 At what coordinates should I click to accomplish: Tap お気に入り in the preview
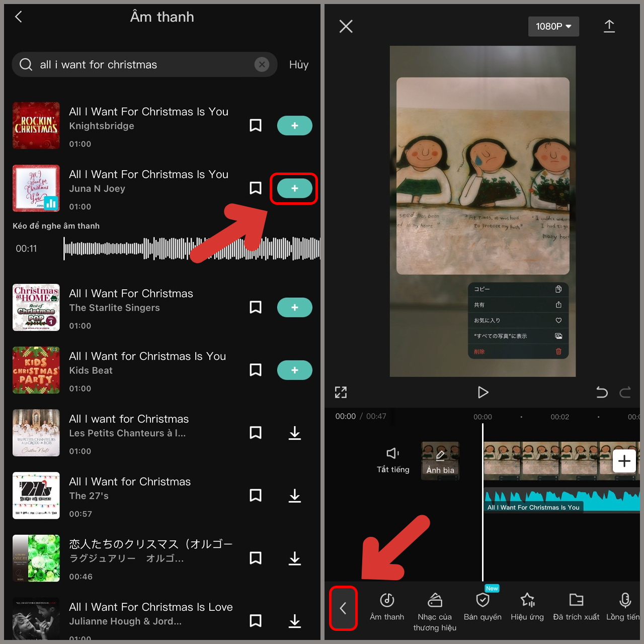tap(518, 320)
